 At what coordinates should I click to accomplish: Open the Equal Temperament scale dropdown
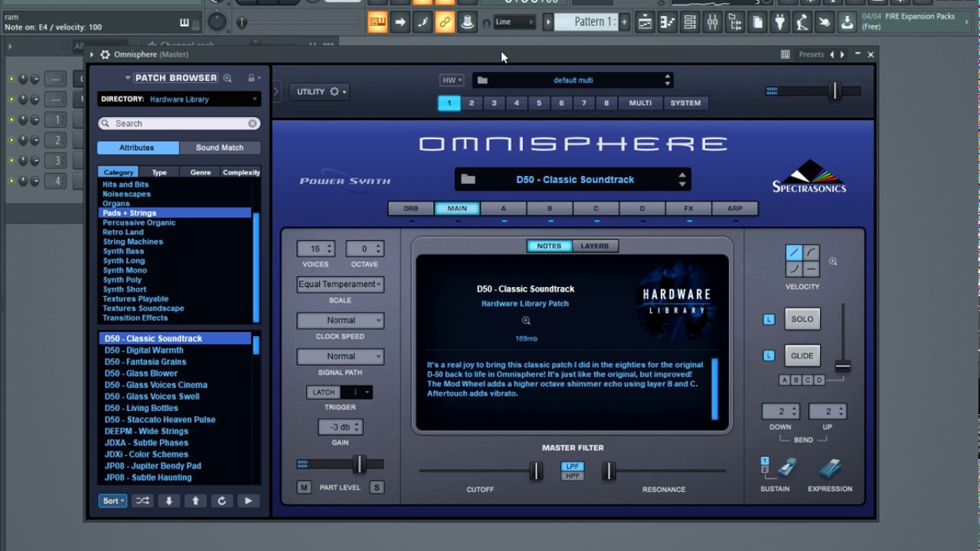(340, 284)
